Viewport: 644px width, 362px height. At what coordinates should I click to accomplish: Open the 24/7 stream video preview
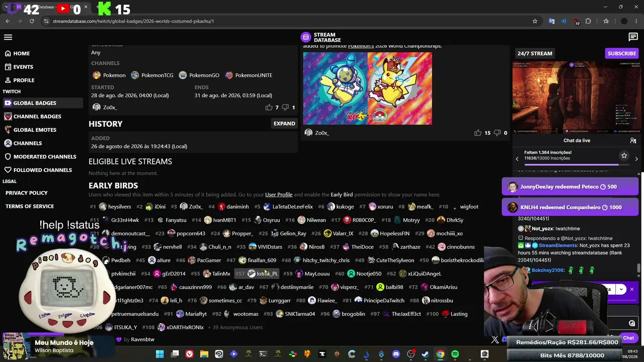576,98
